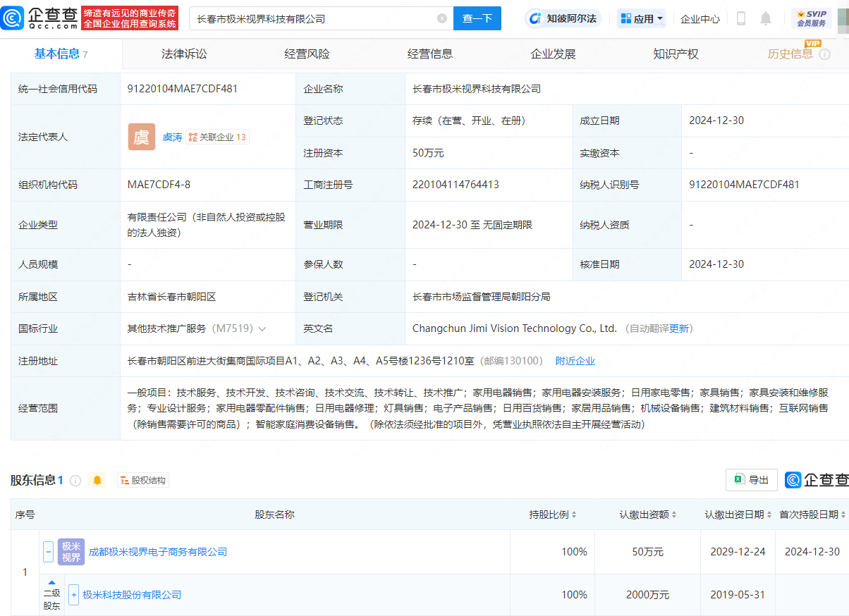
Task: Open the 股权结构 equity structure view
Action: coord(143,480)
